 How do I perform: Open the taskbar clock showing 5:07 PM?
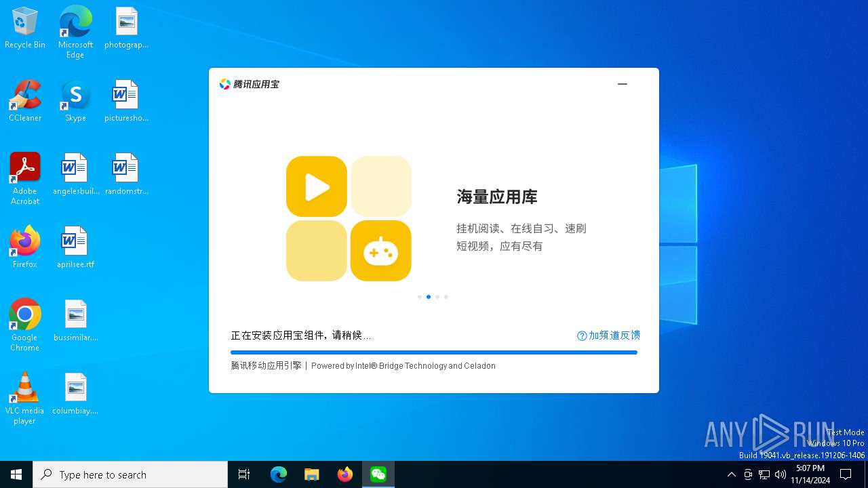[810, 474]
